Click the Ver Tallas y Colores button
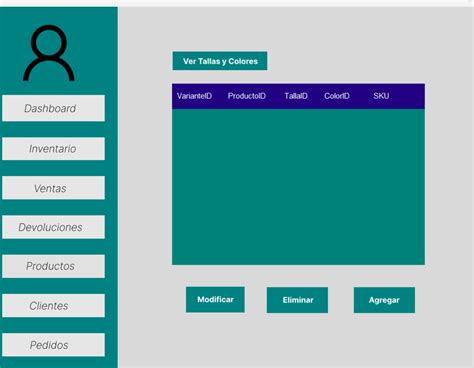Screen dimensions: 474x368 click(x=220, y=61)
